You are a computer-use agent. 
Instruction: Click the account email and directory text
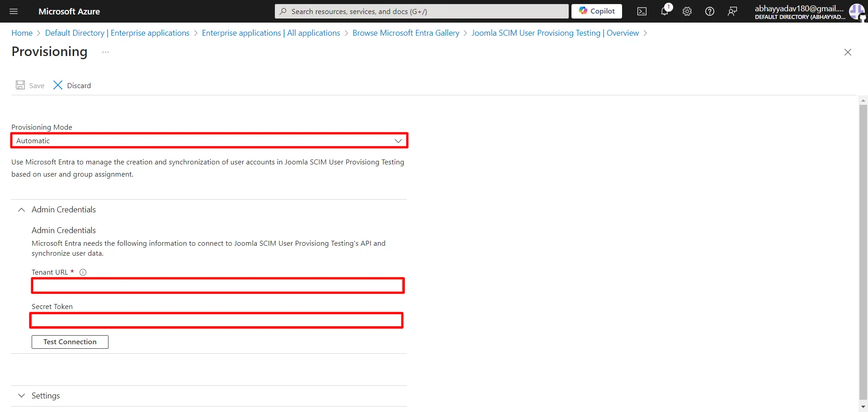799,12
